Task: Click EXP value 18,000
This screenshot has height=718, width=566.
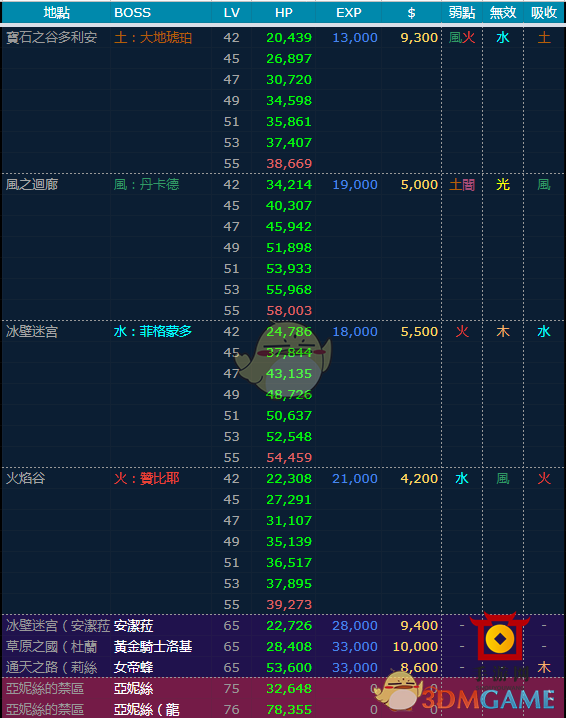Action: coord(355,332)
